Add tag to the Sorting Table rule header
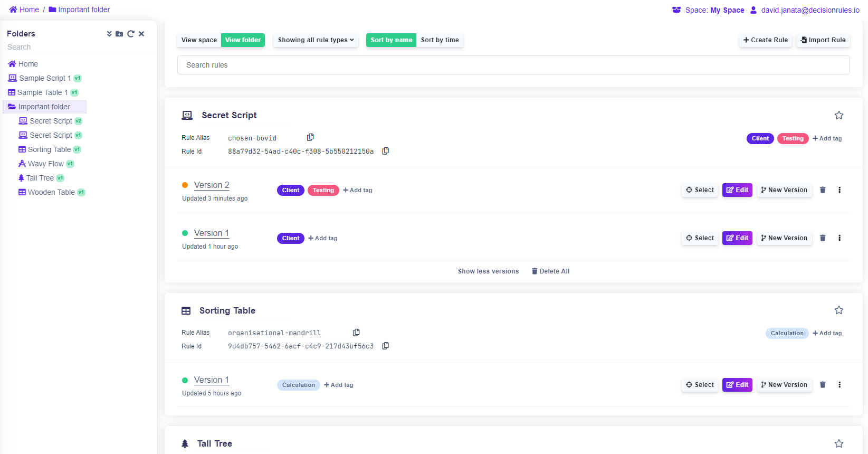The height and width of the screenshot is (454, 868). click(x=827, y=333)
